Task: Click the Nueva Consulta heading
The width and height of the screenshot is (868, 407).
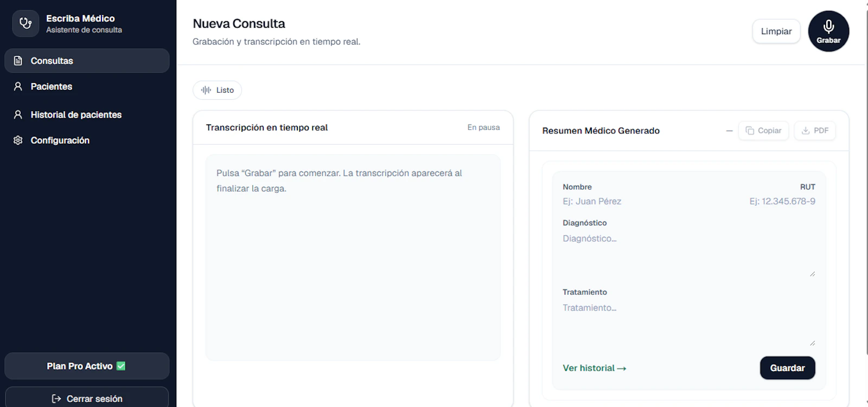Action: pos(239,24)
